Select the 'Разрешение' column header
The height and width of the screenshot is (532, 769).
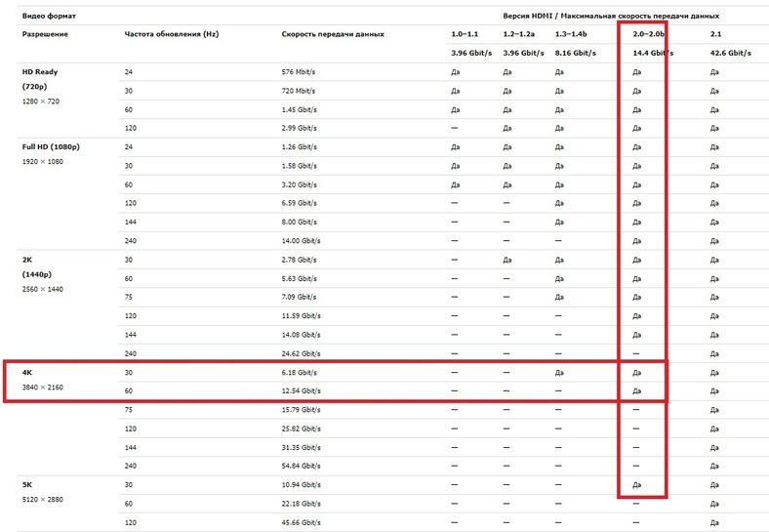point(45,34)
